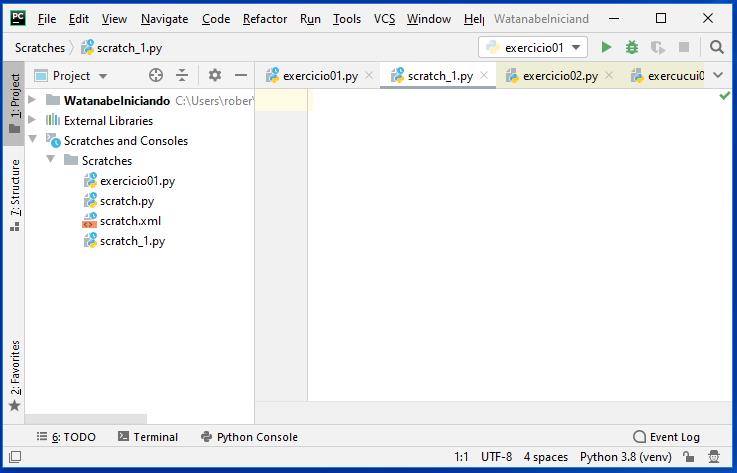Viewport: 737px width, 473px height.
Task: Open the Refactor menu
Action: coord(264,18)
